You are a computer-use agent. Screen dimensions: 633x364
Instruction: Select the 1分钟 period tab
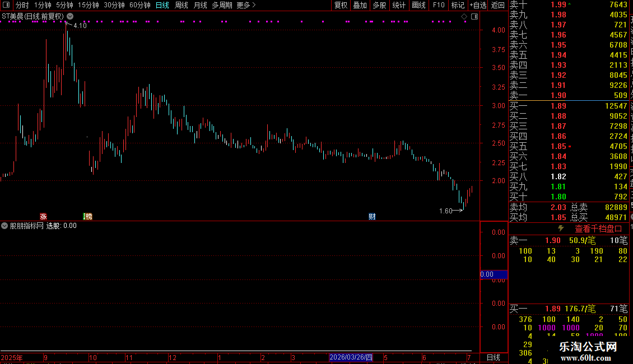pyautogui.click(x=43, y=5)
